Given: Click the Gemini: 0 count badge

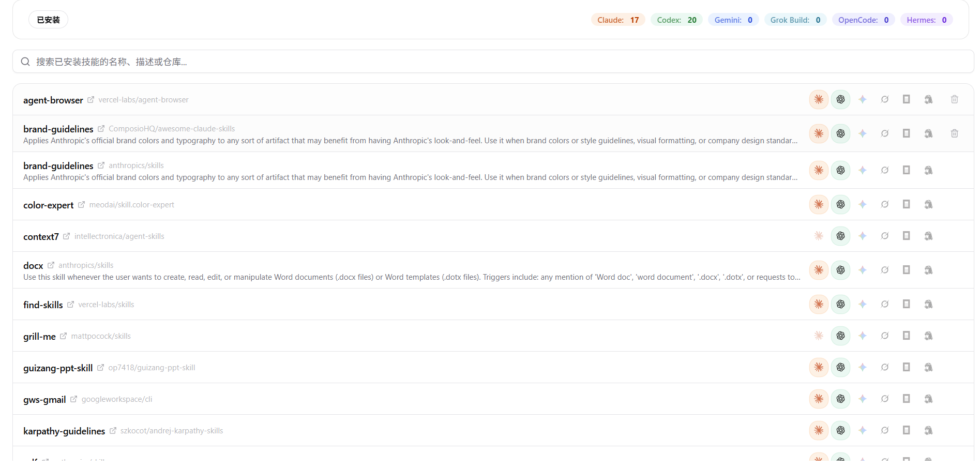Looking at the screenshot, I should (733, 20).
